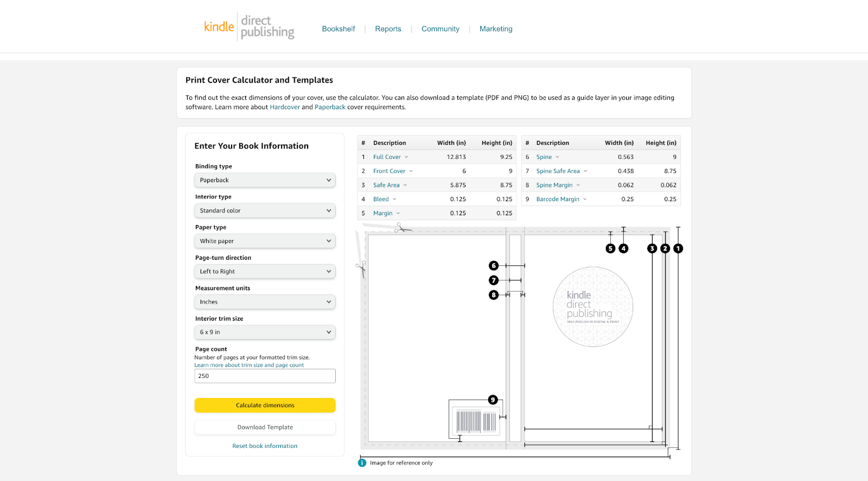868x481 pixels.
Task: Expand the Bleed description row
Action: [385, 199]
